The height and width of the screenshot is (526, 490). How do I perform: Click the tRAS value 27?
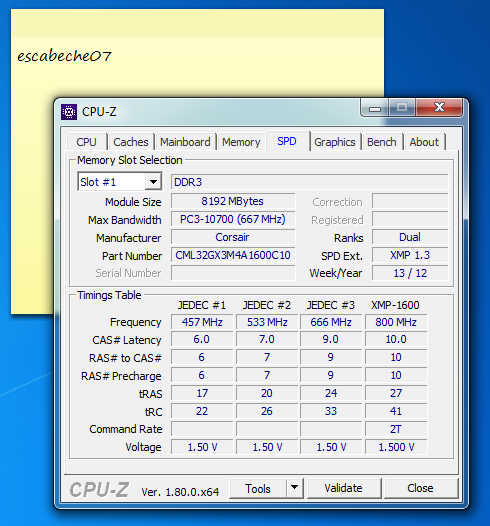pos(396,393)
